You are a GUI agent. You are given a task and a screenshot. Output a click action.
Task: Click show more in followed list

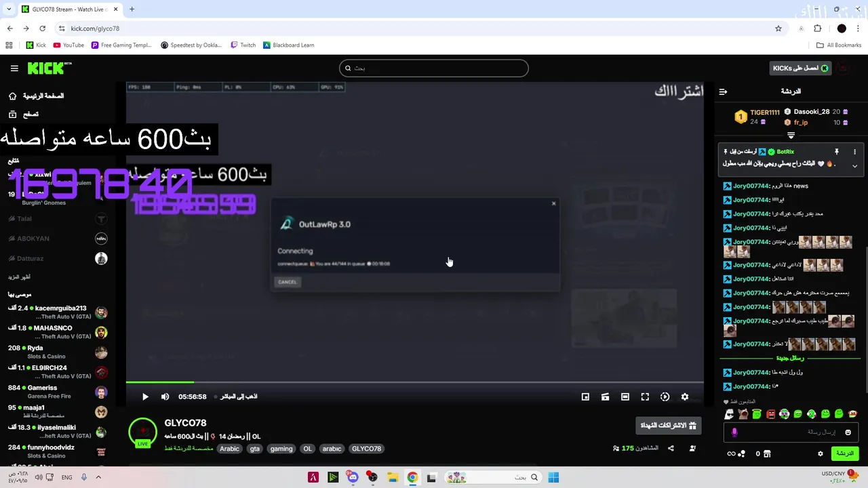(19, 277)
